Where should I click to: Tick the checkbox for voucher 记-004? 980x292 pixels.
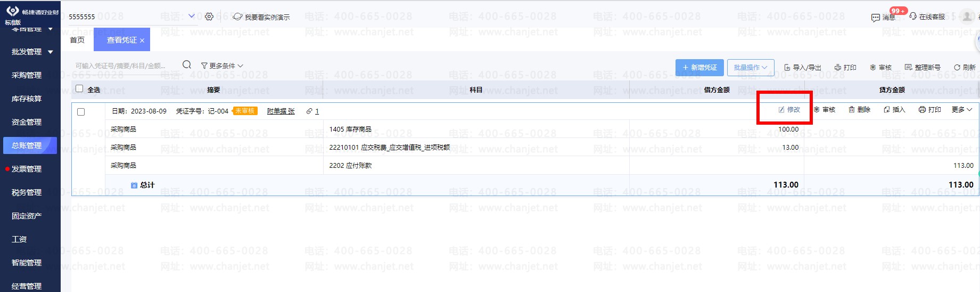(81, 112)
